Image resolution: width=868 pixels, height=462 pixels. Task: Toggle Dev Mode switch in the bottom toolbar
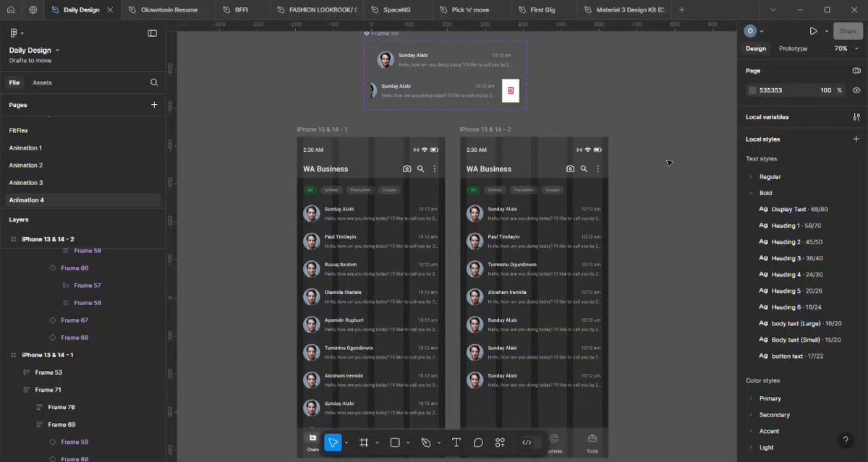tap(527, 442)
